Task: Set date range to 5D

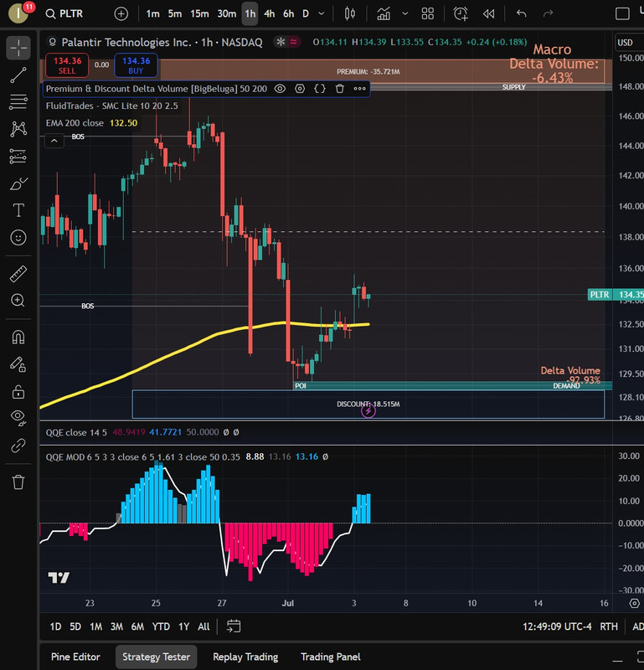Action: click(x=75, y=626)
